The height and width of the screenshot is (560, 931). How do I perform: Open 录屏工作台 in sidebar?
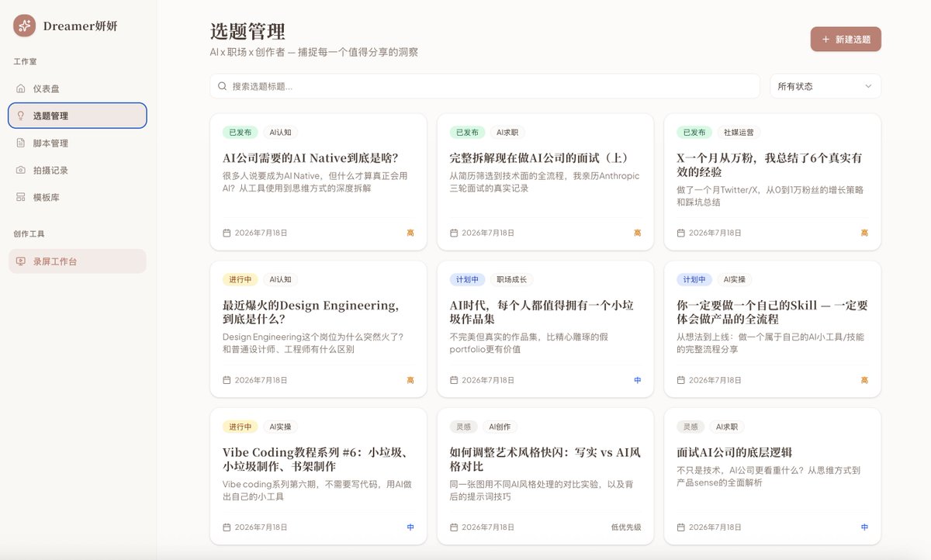78,261
